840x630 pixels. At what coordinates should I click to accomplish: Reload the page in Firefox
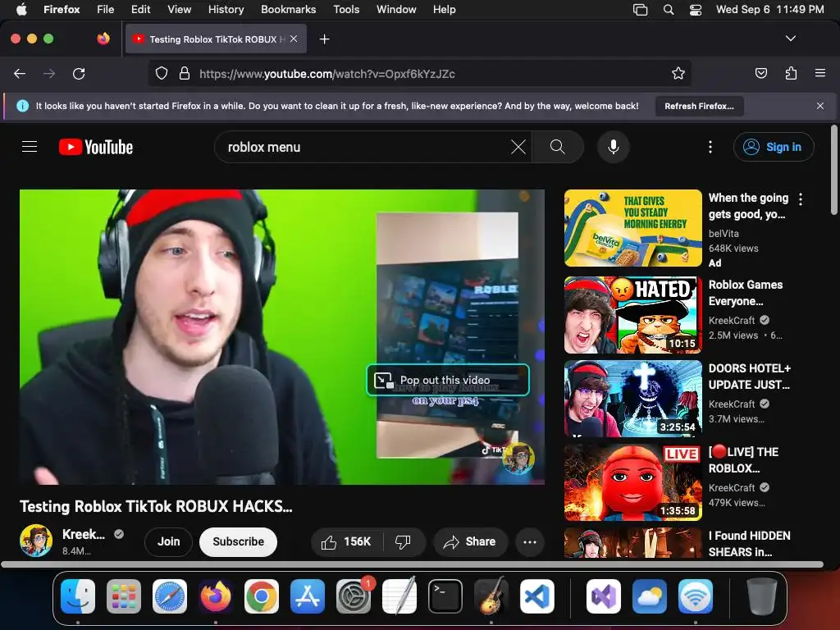click(x=79, y=73)
